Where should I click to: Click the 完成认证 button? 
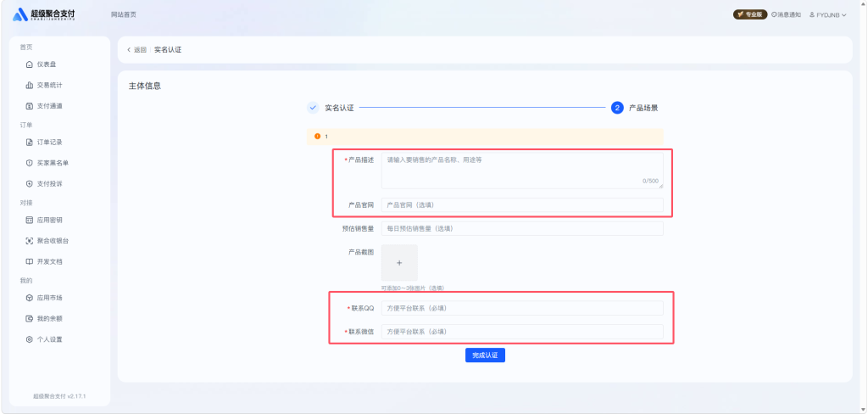pyautogui.click(x=485, y=355)
